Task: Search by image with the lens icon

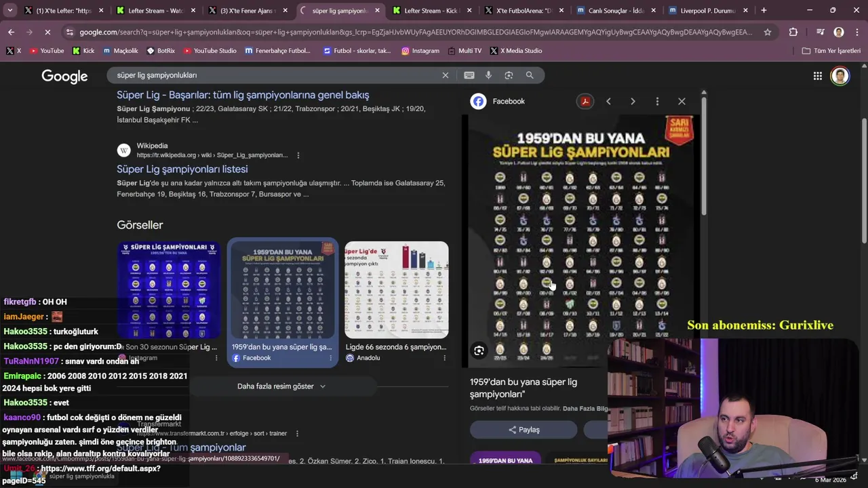Action: 509,75
